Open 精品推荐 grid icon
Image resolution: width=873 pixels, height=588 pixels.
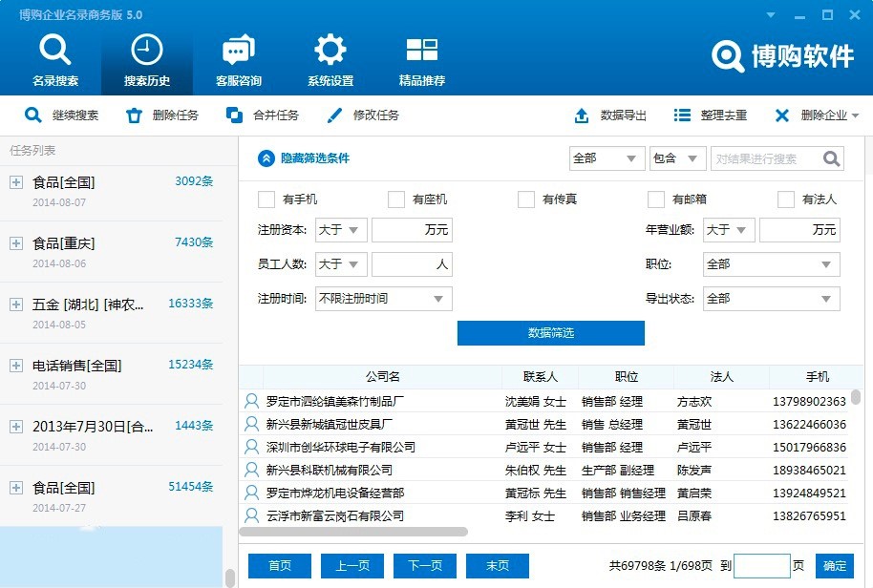click(x=421, y=51)
